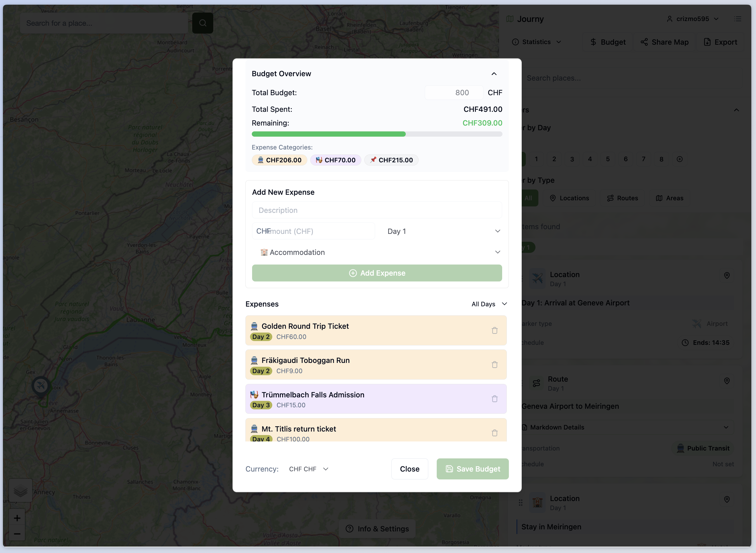Click the green budget progress bar
This screenshot has width=756, height=553.
click(x=328, y=134)
